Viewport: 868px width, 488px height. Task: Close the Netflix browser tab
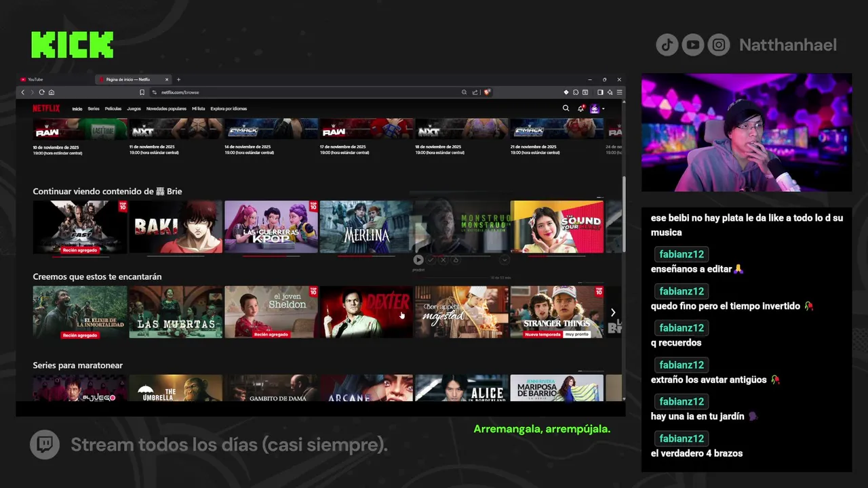click(x=167, y=79)
